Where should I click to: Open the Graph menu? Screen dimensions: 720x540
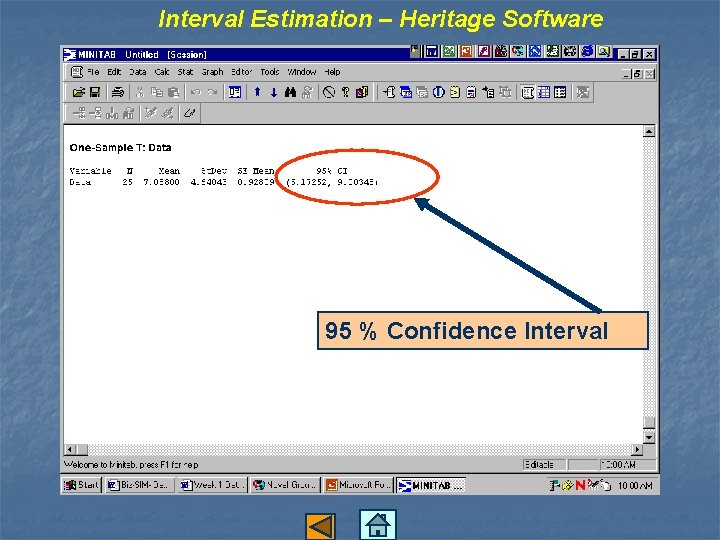point(212,72)
